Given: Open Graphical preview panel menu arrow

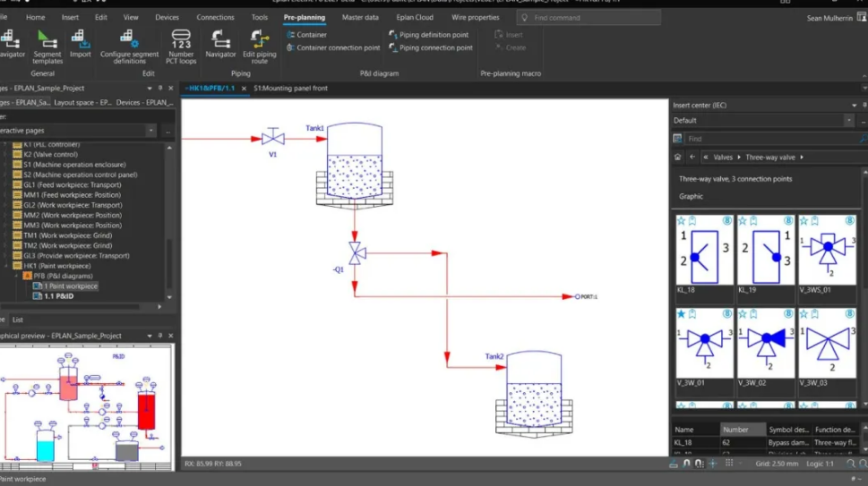Looking at the screenshot, I should coord(150,336).
